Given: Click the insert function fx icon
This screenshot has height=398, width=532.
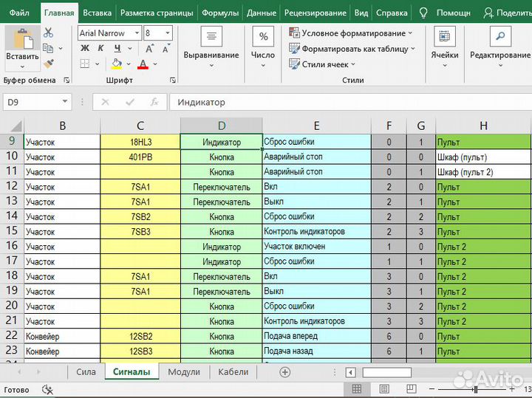Looking at the screenshot, I should click(154, 102).
